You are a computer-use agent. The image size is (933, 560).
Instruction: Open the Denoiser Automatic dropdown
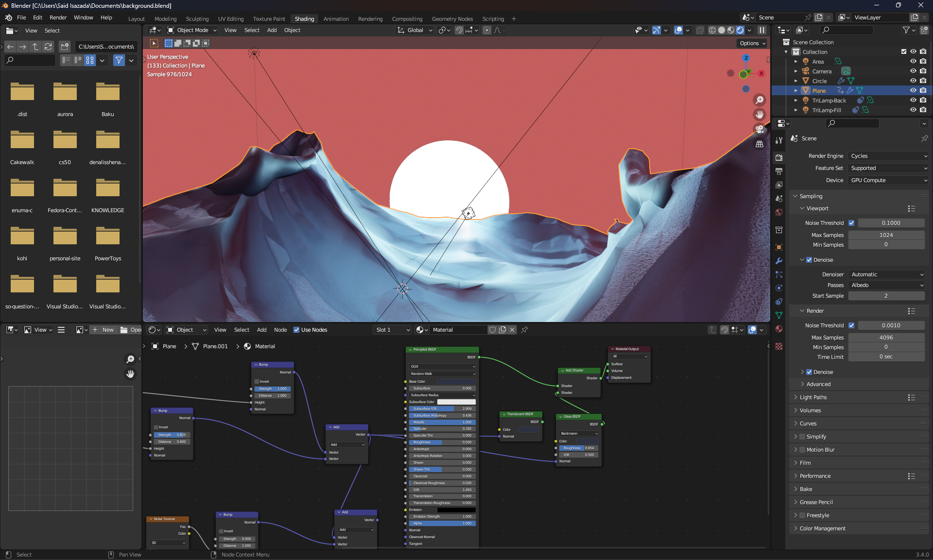click(887, 274)
